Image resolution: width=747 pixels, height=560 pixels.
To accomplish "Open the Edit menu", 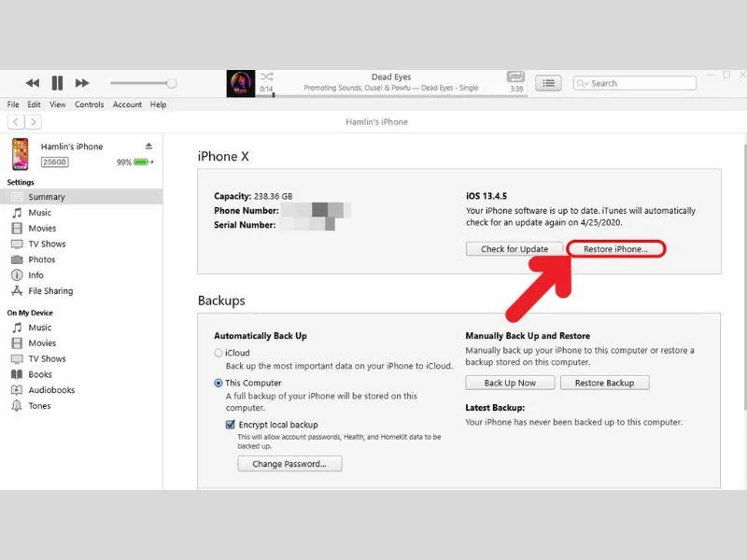I will pyautogui.click(x=34, y=105).
